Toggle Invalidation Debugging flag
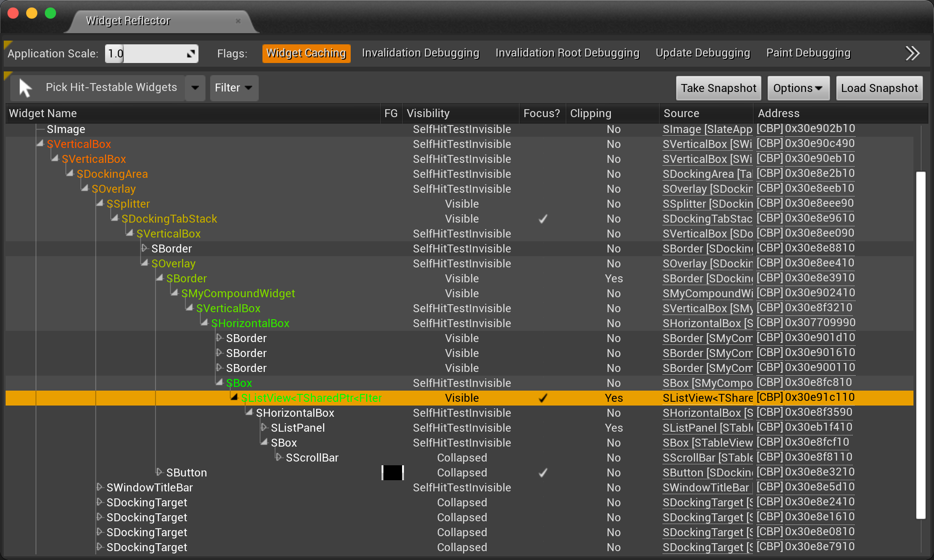 [x=420, y=53]
